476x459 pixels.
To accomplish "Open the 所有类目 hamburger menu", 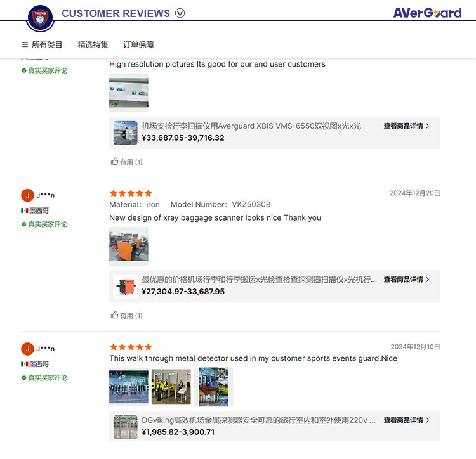I will [x=42, y=44].
